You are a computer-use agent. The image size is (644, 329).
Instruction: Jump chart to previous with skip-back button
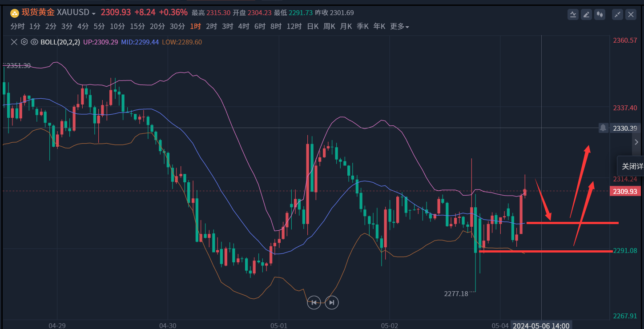314,303
